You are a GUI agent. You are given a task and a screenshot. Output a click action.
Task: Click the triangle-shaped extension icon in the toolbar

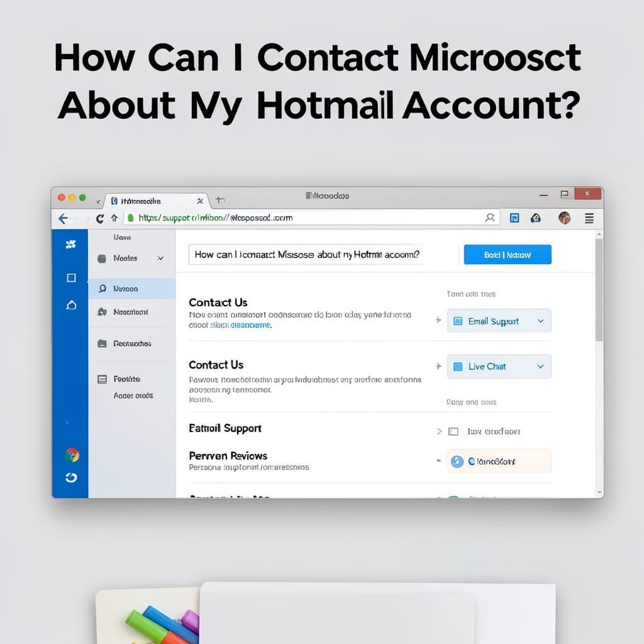point(536,218)
